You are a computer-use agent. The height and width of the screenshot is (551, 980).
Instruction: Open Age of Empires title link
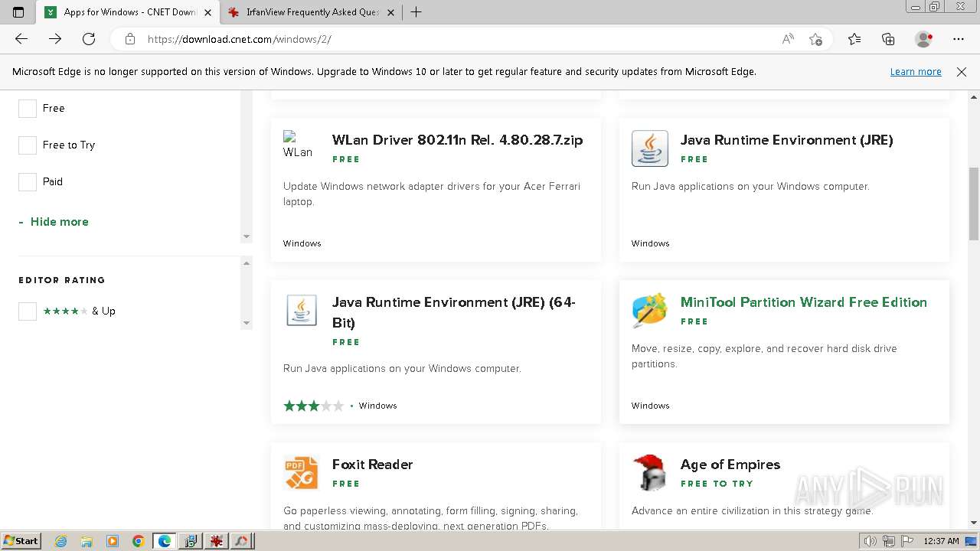[x=730, y=465]
